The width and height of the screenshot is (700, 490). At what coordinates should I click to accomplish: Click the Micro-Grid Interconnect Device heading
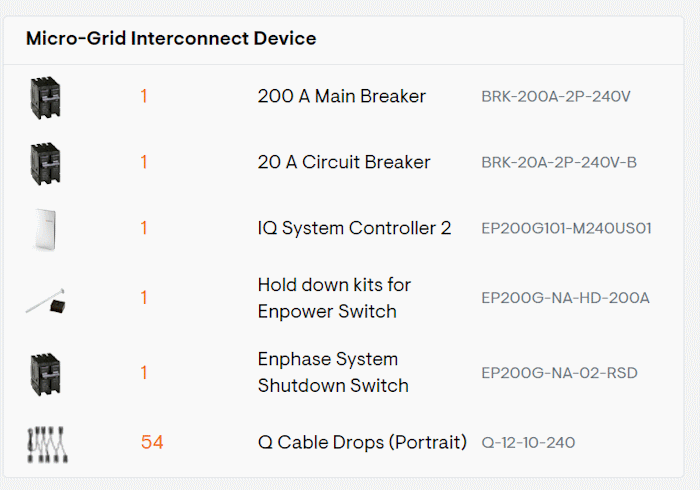pos(171,38)
